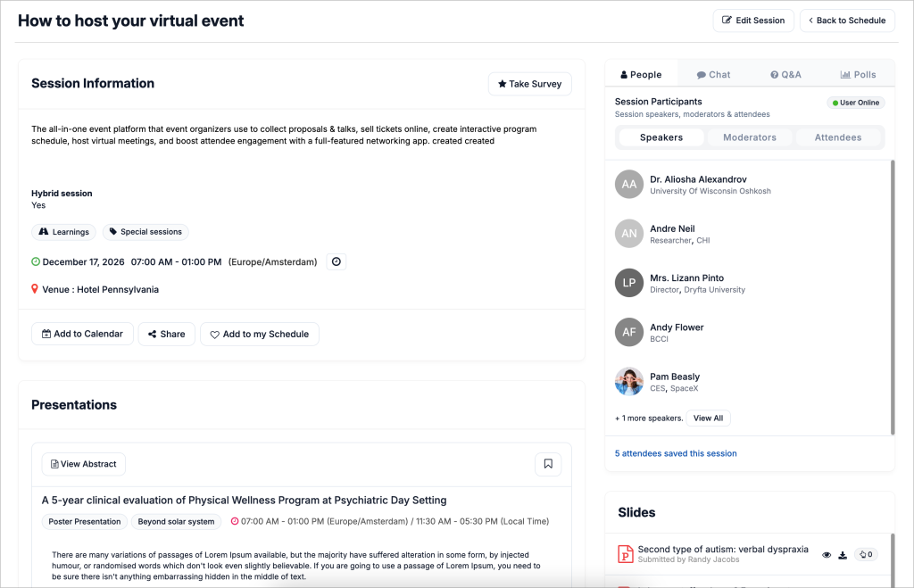Click the clock icon next to session timezone
Viewport: 914px width, 588px height.
(336, 261)
